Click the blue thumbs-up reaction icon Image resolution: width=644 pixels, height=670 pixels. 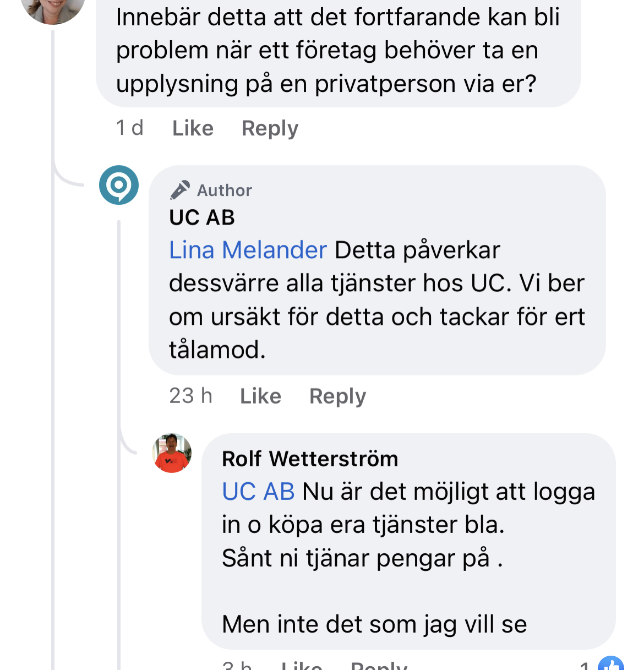pyautogui.click(x=611, y=665)
